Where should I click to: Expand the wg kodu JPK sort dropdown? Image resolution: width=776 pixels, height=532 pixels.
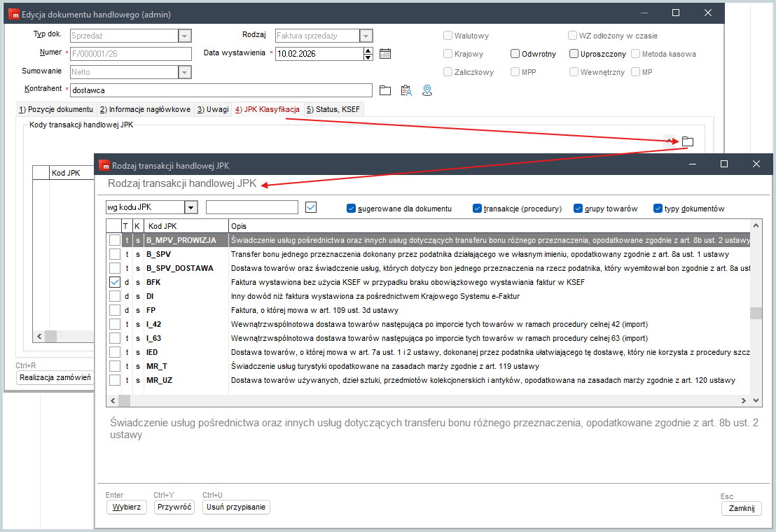(x=190, y=207)
